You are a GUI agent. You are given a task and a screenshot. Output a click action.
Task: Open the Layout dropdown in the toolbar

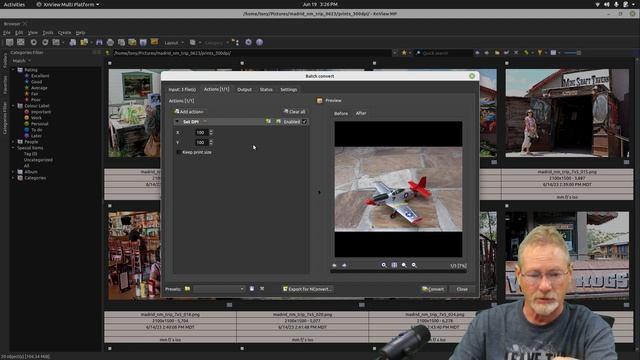tap(174, 42)
